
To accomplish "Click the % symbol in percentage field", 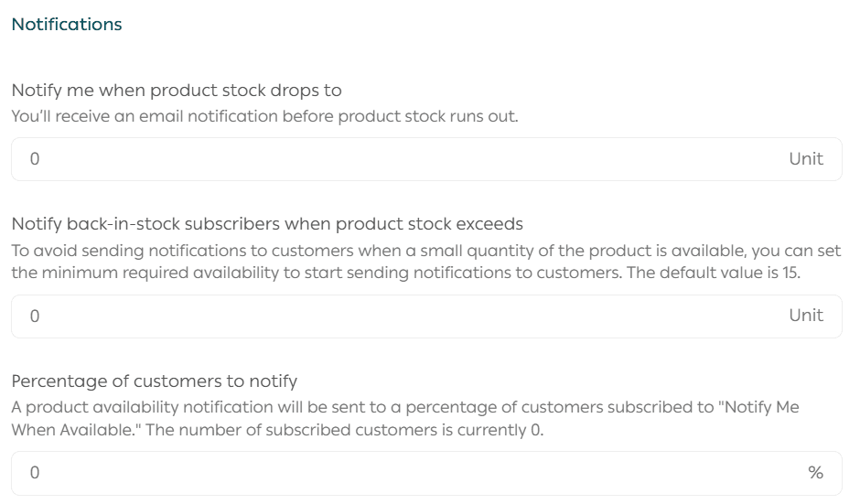I will (x=815, y=473).
